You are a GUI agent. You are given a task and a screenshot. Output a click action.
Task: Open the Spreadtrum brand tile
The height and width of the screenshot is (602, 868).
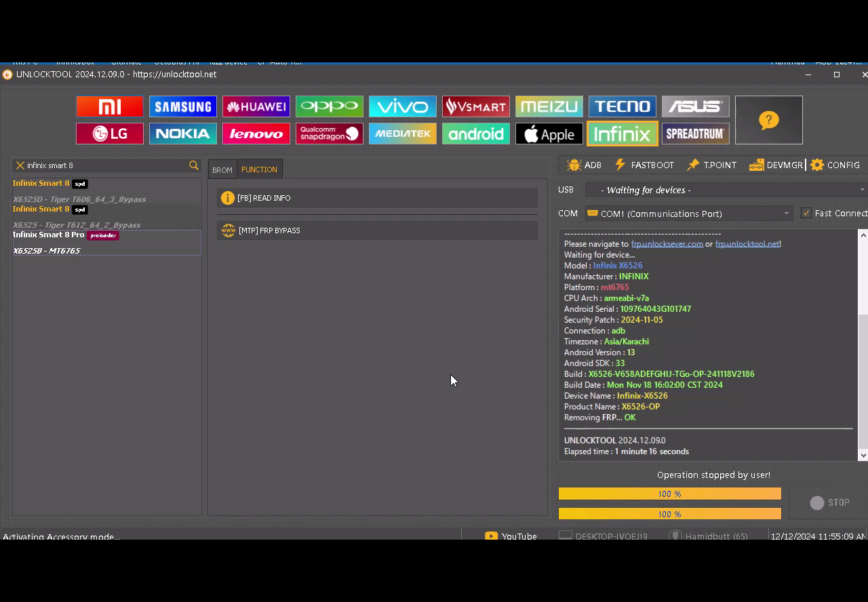(696, 134)
